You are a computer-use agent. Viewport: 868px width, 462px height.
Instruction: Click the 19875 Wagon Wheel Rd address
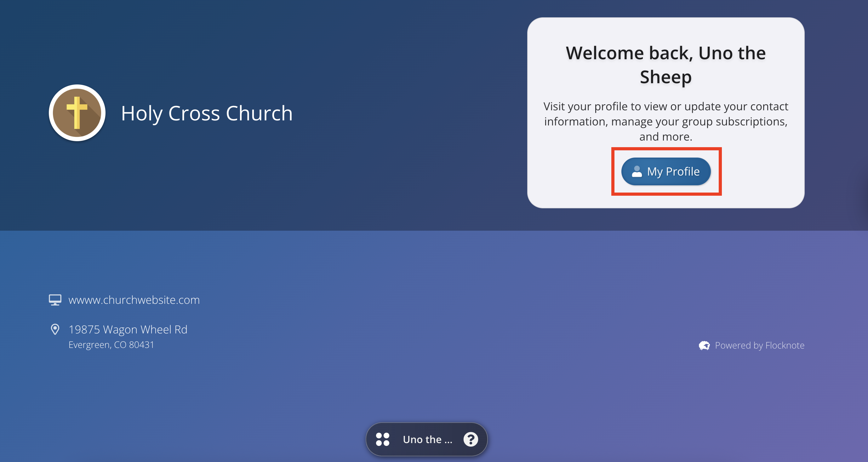[128, 329]
